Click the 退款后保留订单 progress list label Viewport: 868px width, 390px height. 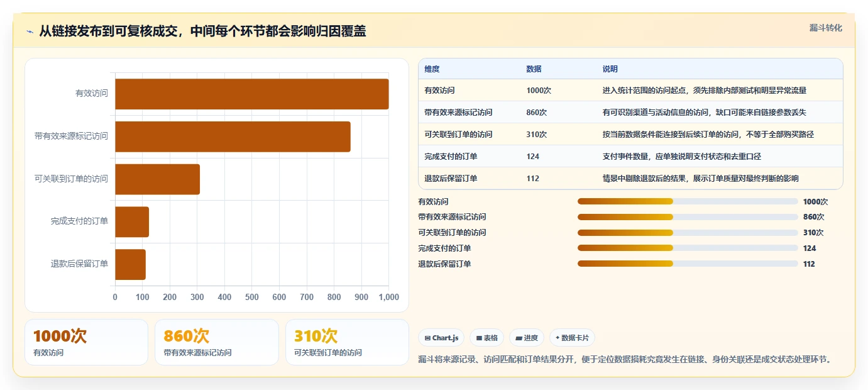pos(444,264)
